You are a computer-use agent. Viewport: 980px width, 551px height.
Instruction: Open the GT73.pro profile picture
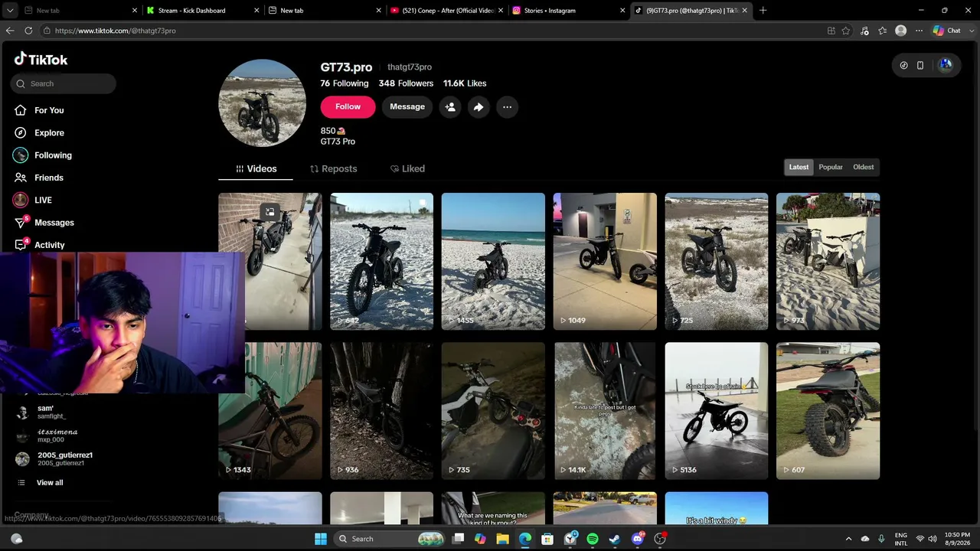click(263, 103)
